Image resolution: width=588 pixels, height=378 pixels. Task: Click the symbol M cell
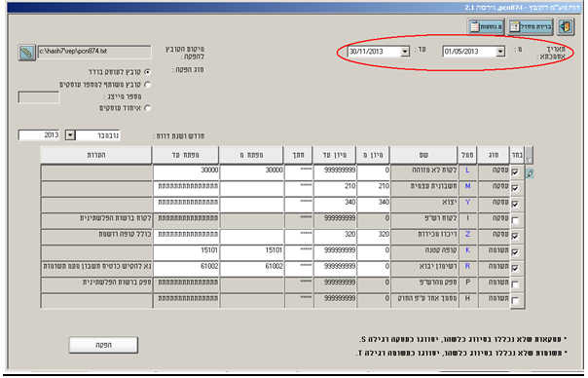pyautogui.click(x=467, y=188)
